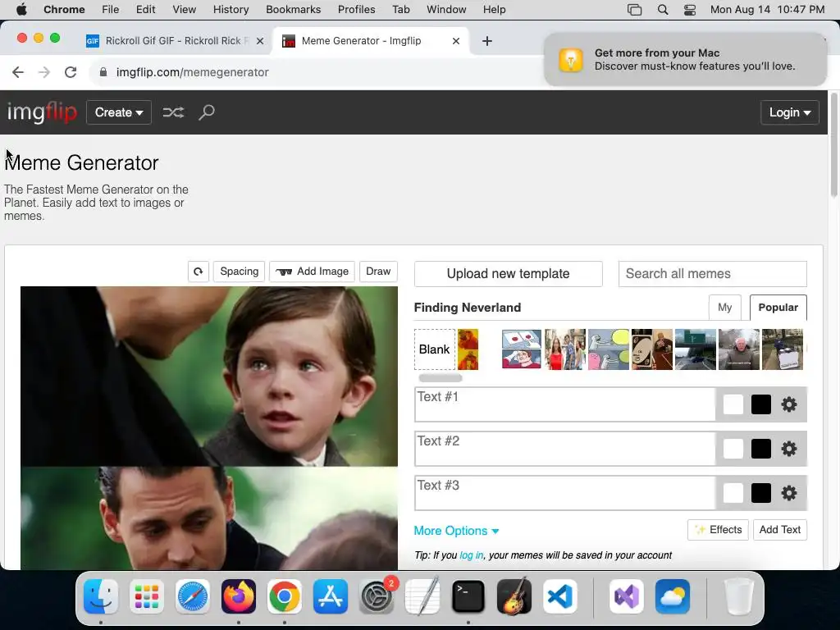Screen dimensions: 840x630
Task: Open Terminal from the dock
Action: tap(468, 596)
